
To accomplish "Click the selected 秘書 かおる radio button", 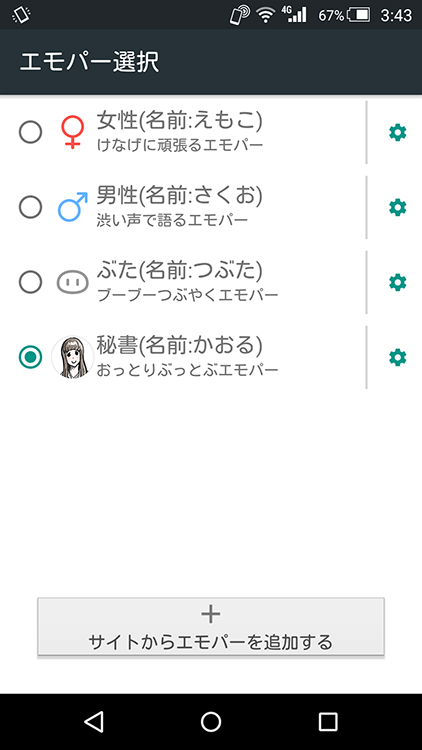I will click(x=31, y=357).
